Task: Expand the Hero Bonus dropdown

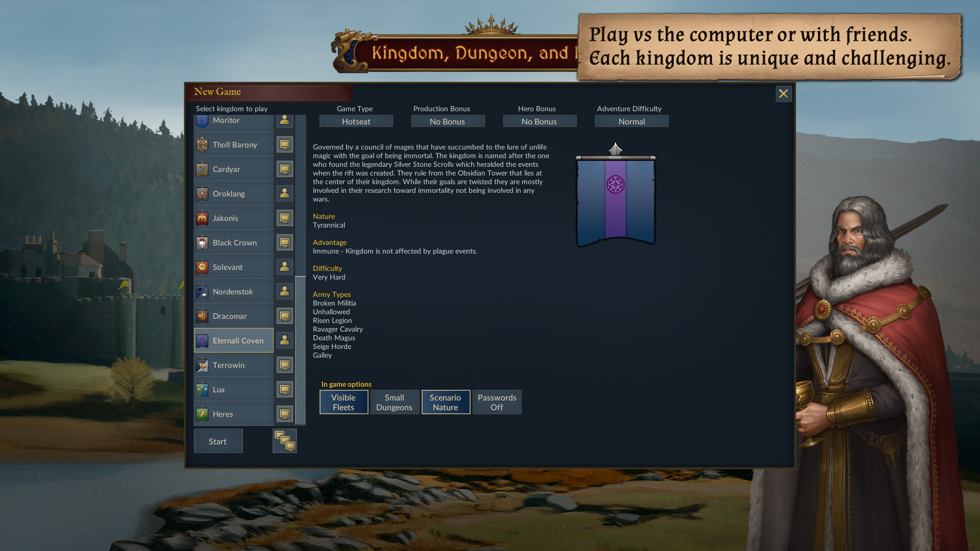Action: [538, 121]
